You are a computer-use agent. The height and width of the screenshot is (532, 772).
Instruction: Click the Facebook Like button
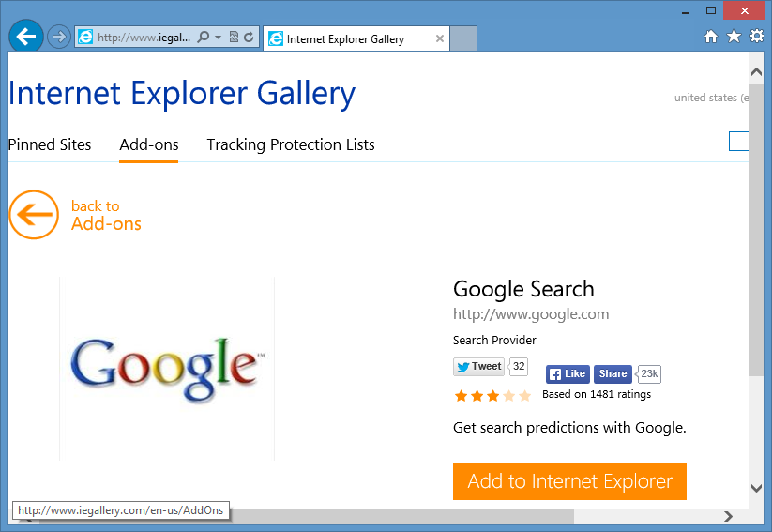click(x=568, y=374)
